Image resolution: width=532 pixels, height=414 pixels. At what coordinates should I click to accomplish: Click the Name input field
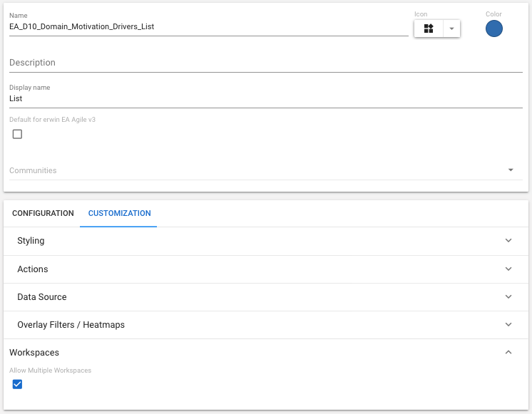(x=208, y=27)
